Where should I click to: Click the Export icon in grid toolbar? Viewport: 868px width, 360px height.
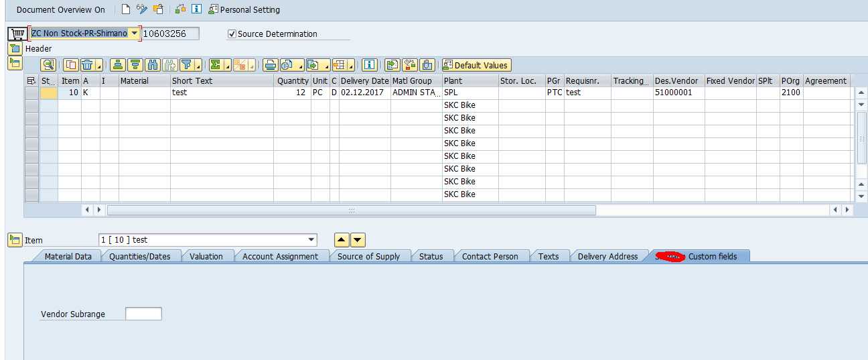point(313,65)
